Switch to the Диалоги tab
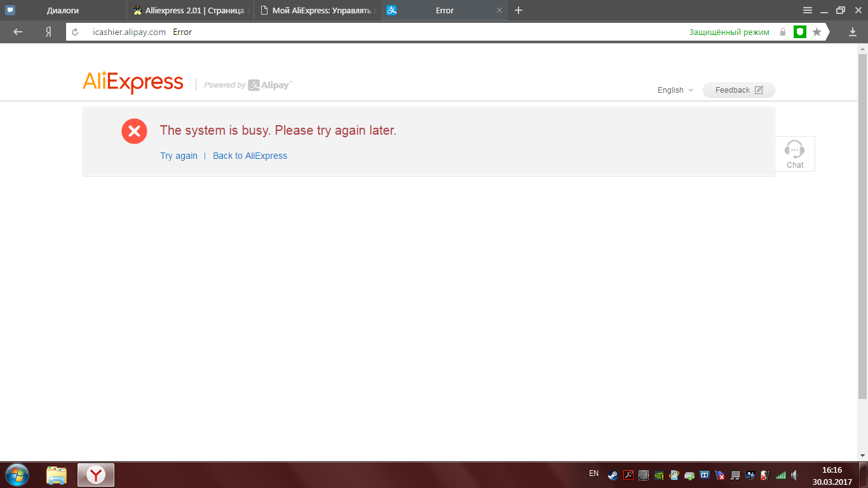 pos(64,10)
